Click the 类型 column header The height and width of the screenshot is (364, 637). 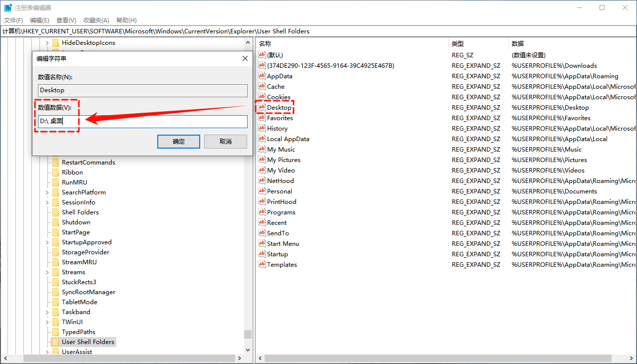tap(458, 43)
